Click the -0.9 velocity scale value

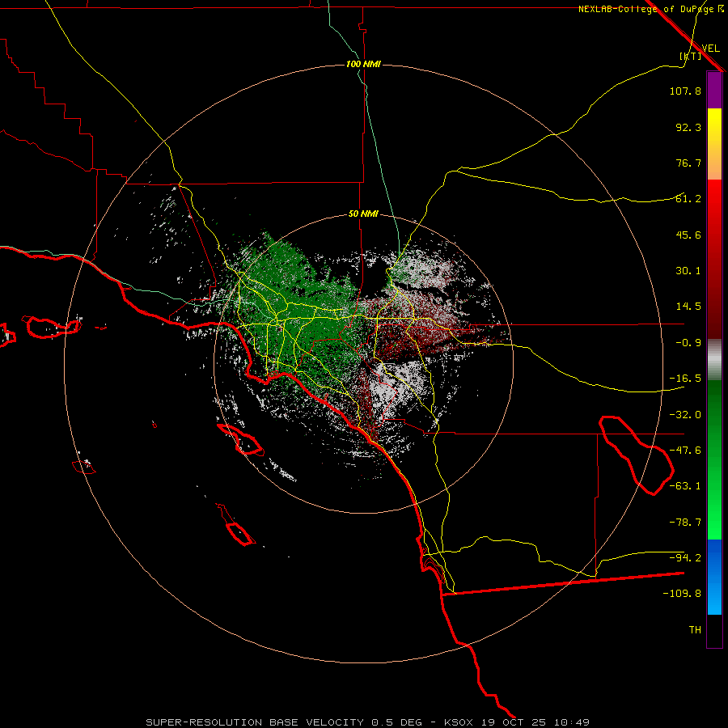(x=688, y=343)
